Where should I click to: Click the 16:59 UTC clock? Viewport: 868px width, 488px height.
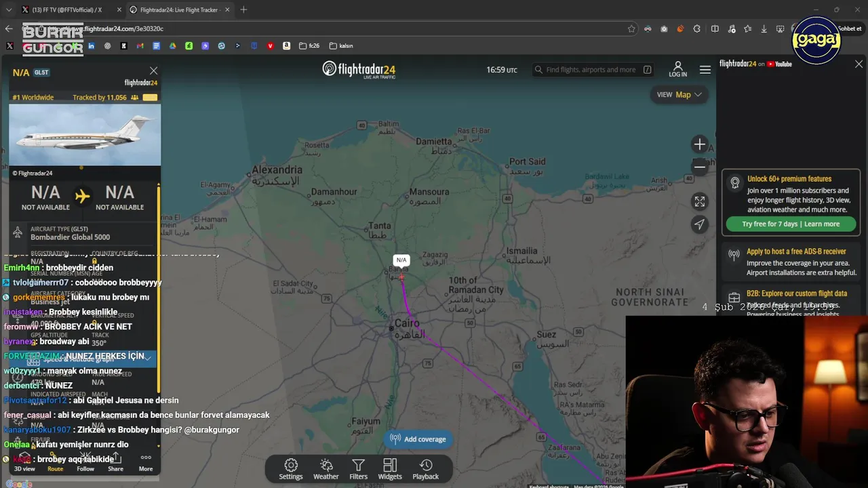(x=502, y=70)
